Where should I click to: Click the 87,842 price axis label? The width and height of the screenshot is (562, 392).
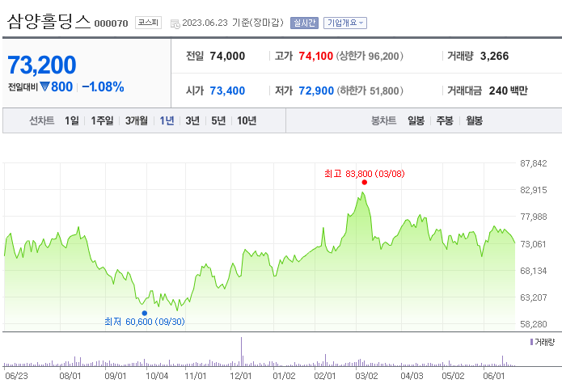pos(534,163)
